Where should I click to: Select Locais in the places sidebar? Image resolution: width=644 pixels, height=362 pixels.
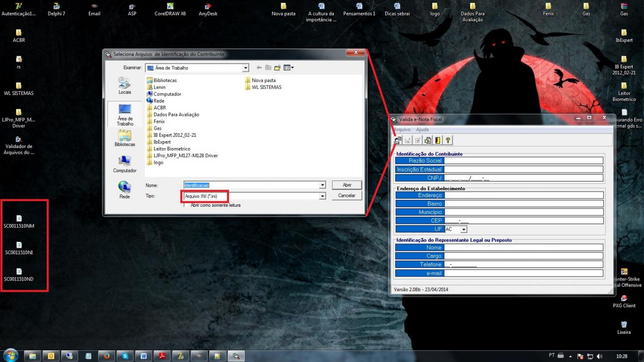(125, 85)
